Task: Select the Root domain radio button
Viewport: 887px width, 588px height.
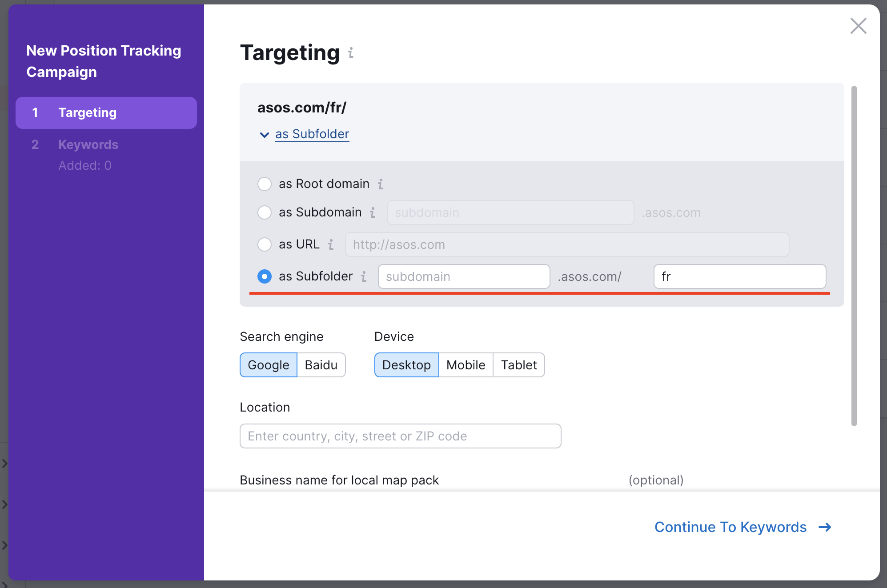Action: coord(265,184)
